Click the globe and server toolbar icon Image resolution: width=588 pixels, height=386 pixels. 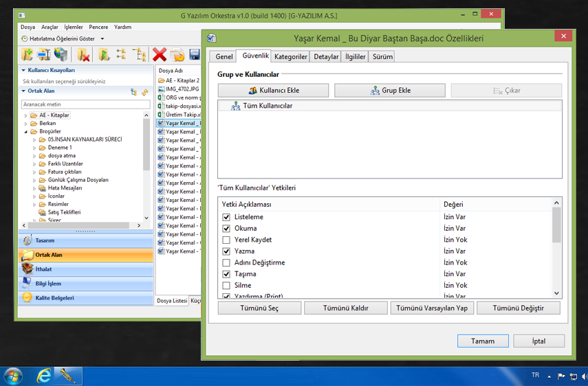click(x=63, y=55)
